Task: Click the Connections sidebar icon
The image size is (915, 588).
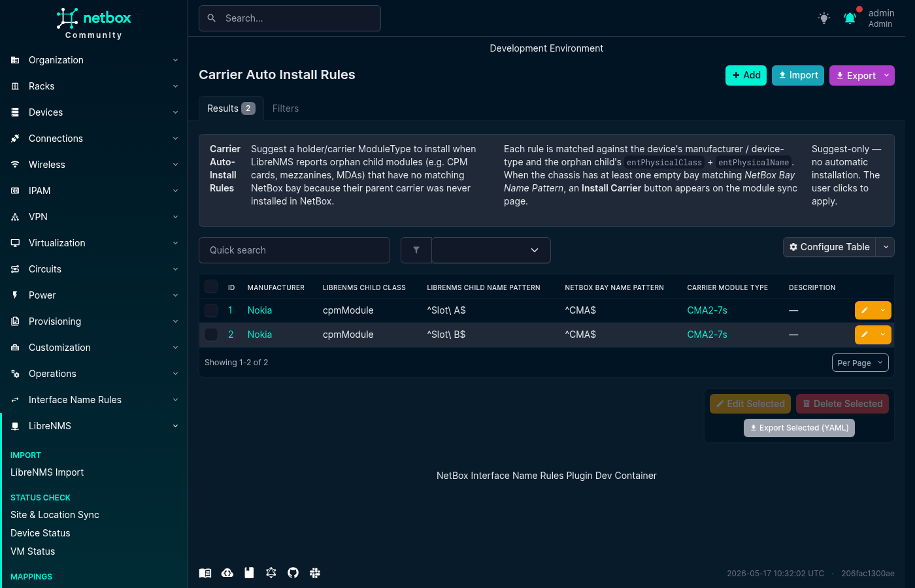Action: pos(15,139)
